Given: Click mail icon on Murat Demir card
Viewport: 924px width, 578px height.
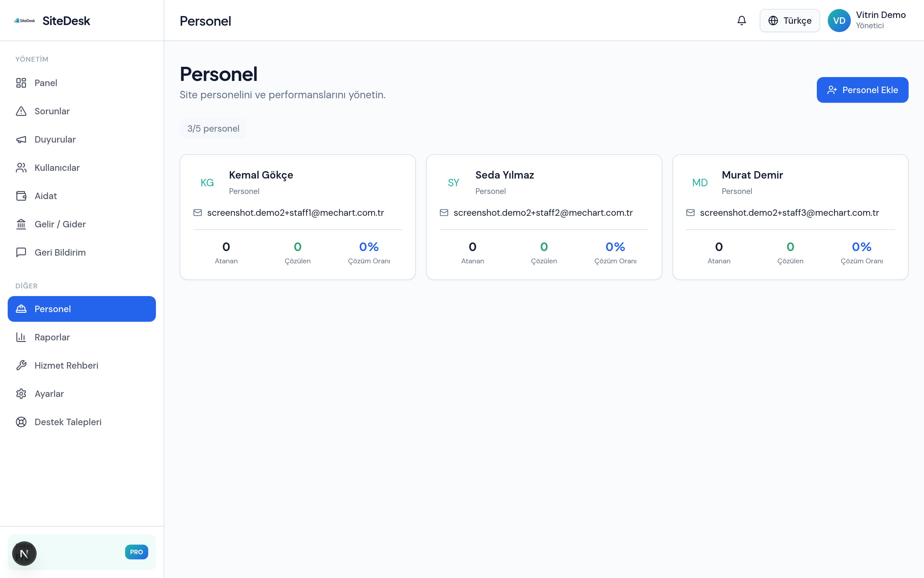Looking at the screenshot, I should point(690,213).
